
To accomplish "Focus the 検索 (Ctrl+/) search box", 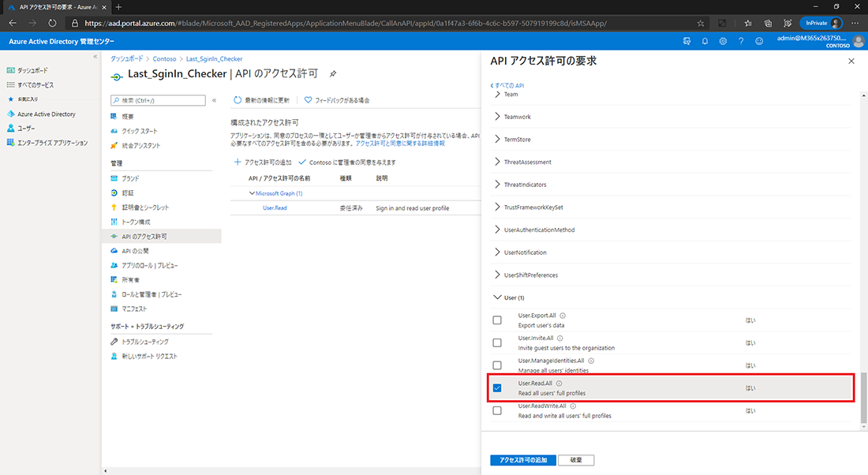I will pyautogui.click(x=159, y=100).
